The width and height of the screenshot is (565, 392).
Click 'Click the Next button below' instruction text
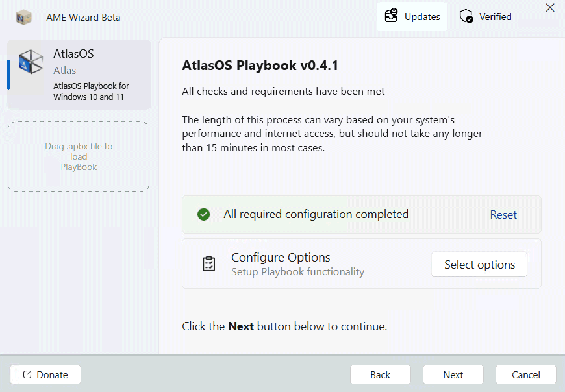(284, 326)
